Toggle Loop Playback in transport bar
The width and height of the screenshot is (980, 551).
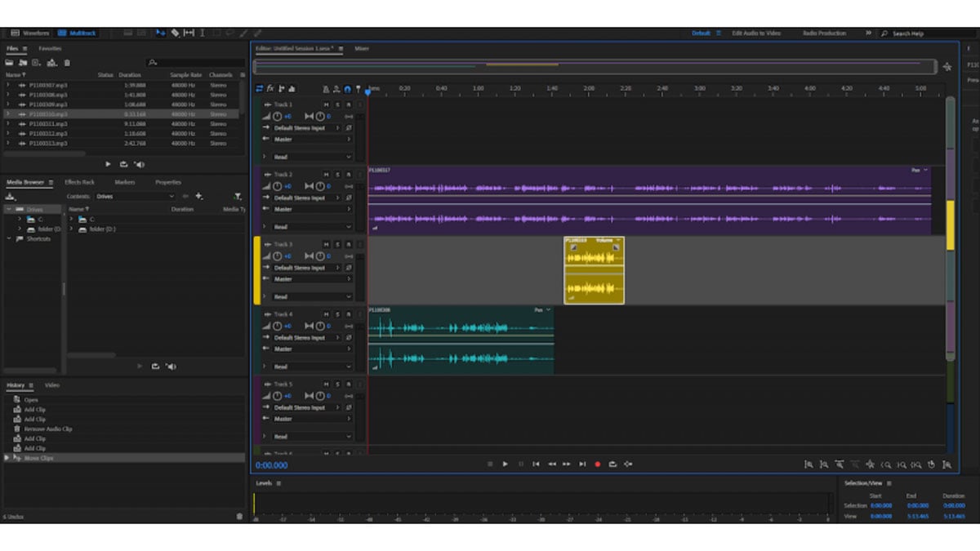[x=612, y=464]
